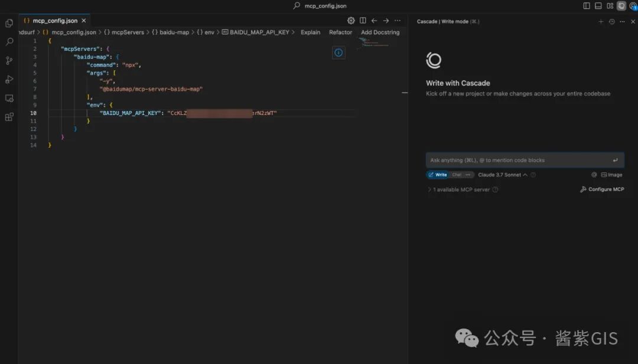
Task: Open the Explorer view in activity bar
Action: click(9, 23)
